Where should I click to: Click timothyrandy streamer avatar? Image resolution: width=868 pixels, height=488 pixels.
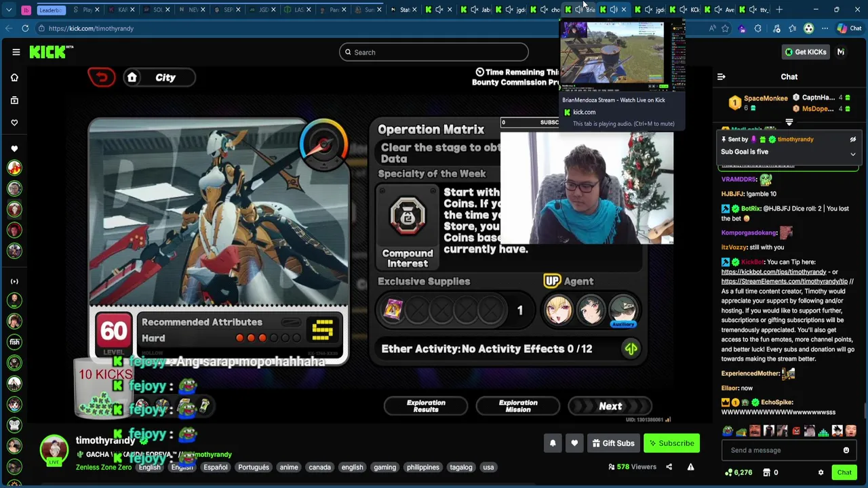point(54,450)
